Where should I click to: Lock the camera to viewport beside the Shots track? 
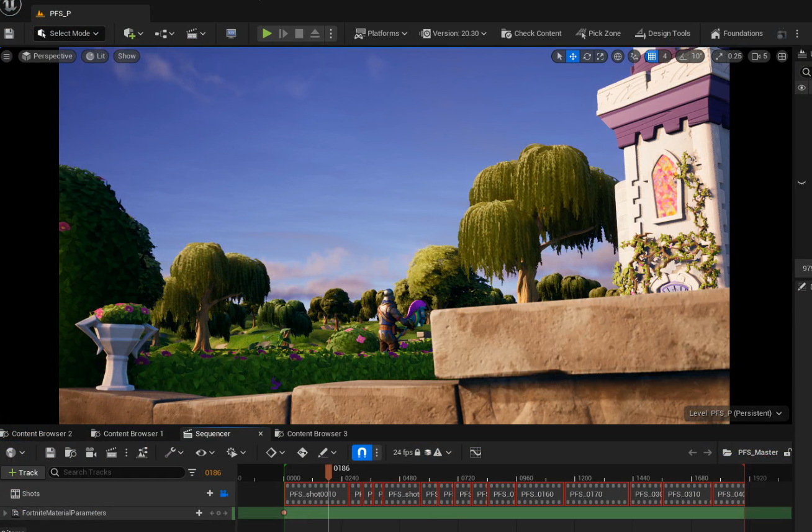pos(224,493)
